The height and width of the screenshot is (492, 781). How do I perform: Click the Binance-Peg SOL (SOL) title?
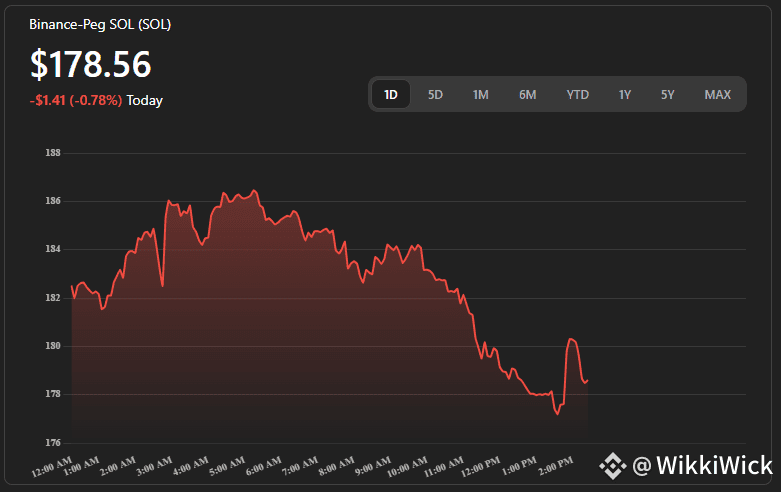pos(100,24)
